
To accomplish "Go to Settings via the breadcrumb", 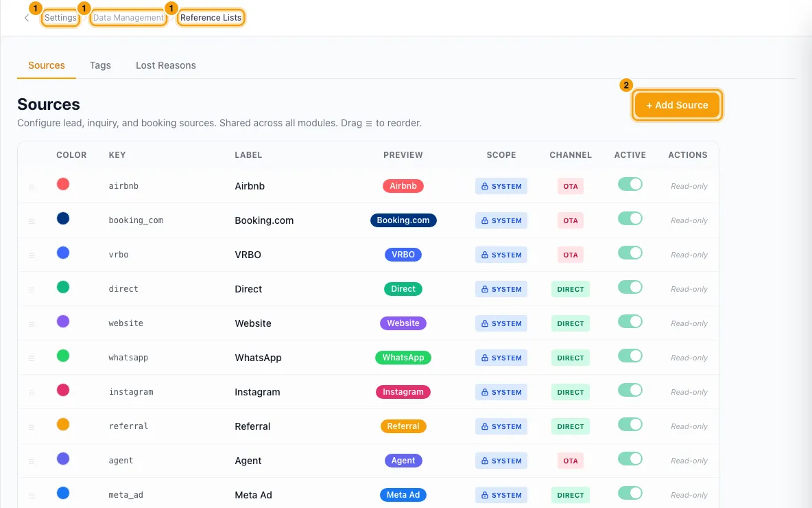I will click(x=60, y=18).
